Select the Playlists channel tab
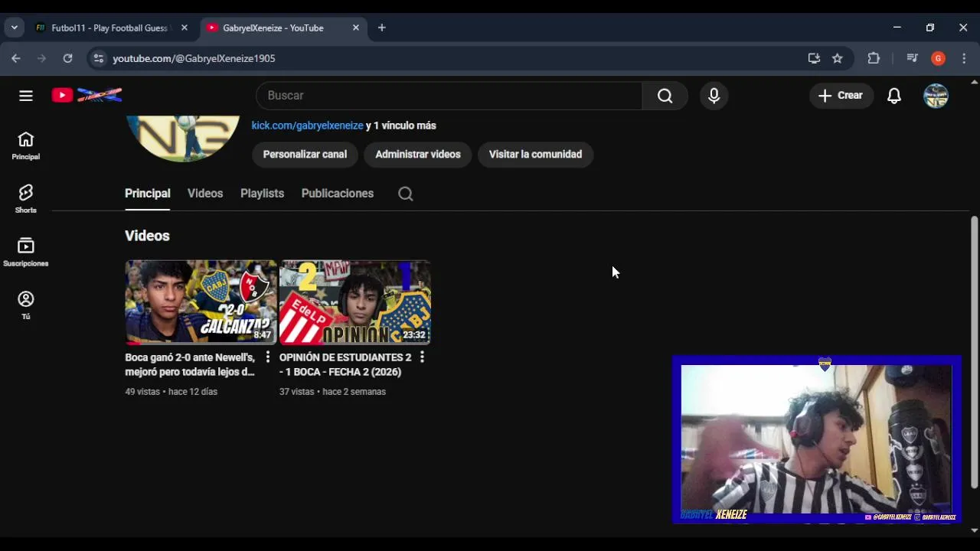 pos(262,194)
